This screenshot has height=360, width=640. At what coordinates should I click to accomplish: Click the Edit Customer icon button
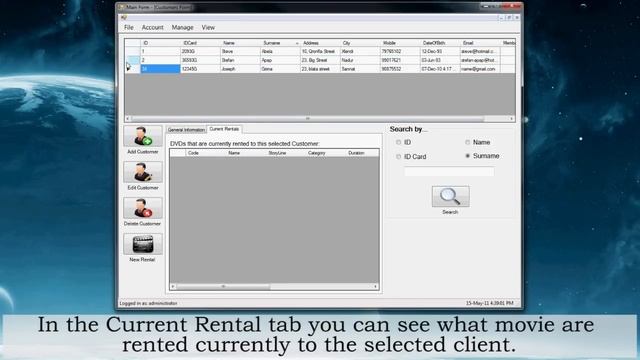coord(142,172)
